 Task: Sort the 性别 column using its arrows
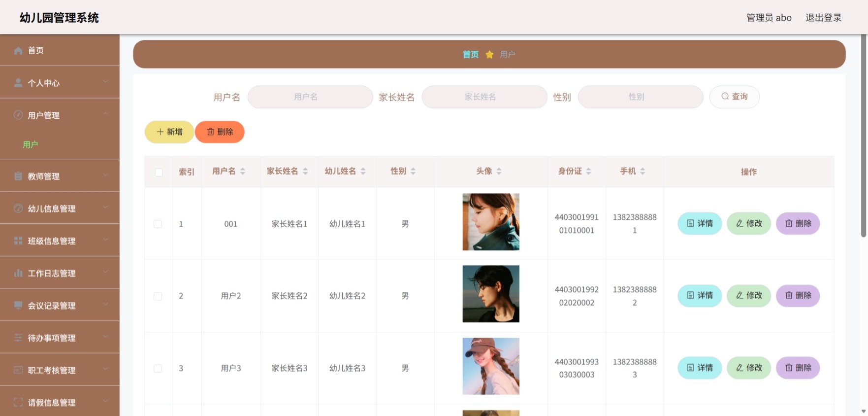pyautogui.click(x=413, y=171)
